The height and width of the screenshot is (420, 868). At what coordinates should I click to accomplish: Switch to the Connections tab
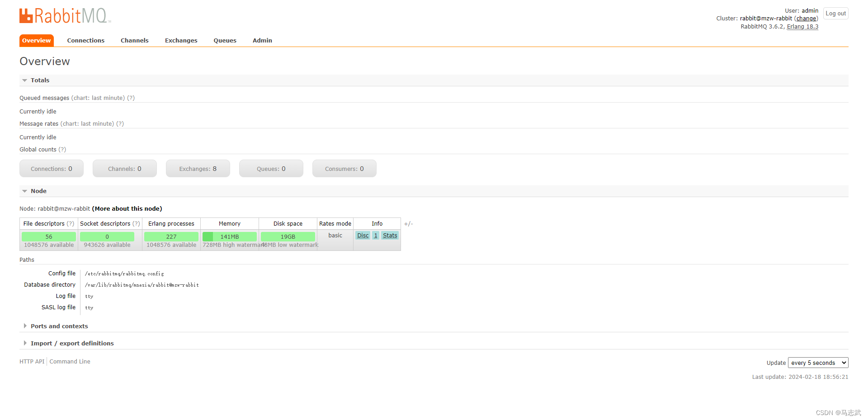[x=86, y=41]
